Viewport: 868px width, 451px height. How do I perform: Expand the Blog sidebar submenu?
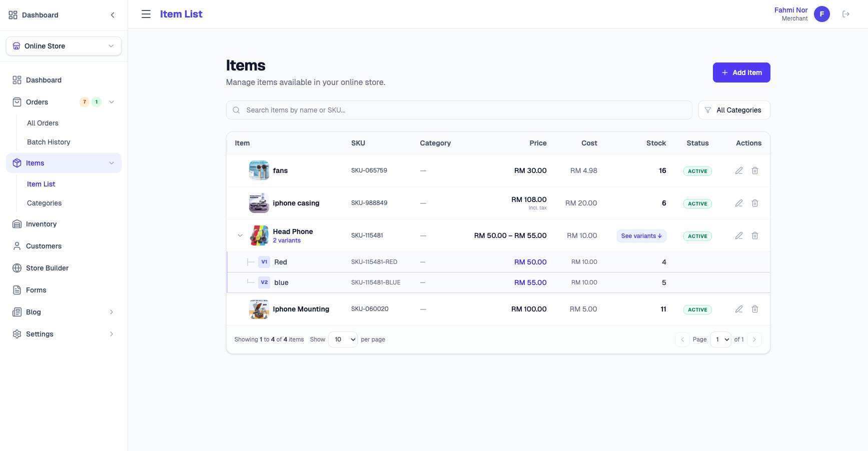(x=111, y=312)
